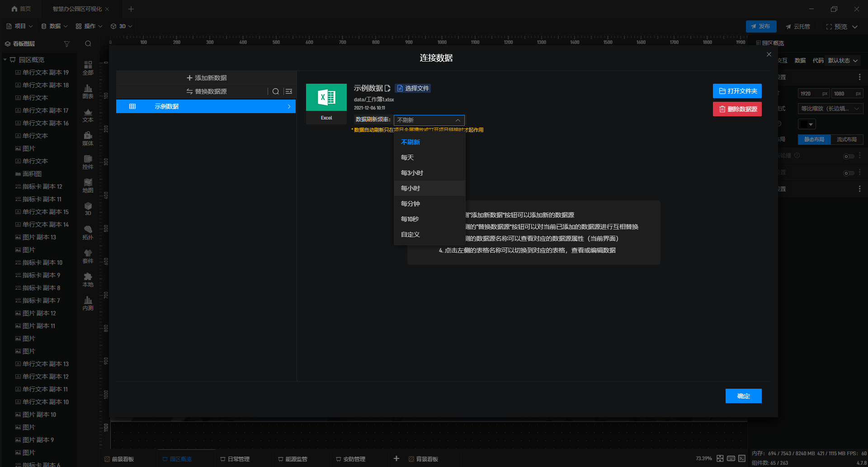Open the 预览 preview dropdown arrow
Viewport: 868px width, 467px height.
(x=855, y=27)
